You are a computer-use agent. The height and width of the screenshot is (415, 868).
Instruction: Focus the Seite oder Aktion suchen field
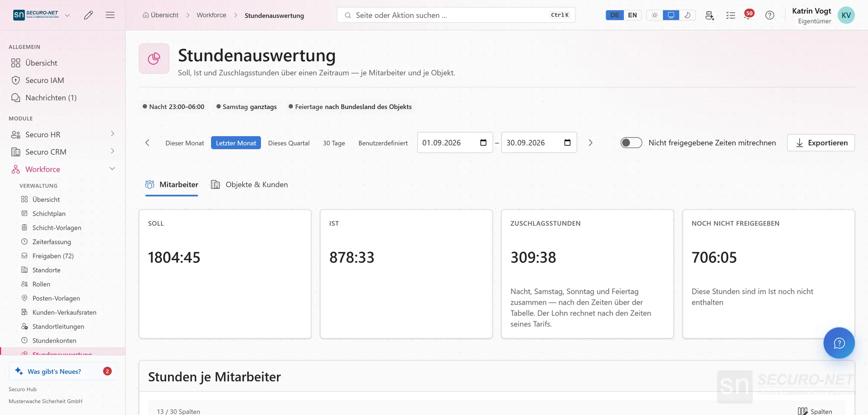[x=456, y=15]
